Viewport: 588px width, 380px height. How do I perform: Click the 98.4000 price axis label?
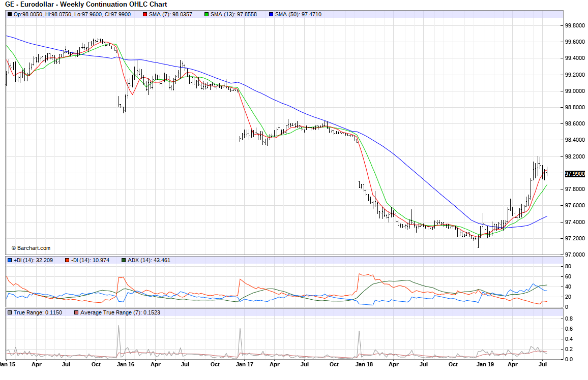tap(575, 140)
